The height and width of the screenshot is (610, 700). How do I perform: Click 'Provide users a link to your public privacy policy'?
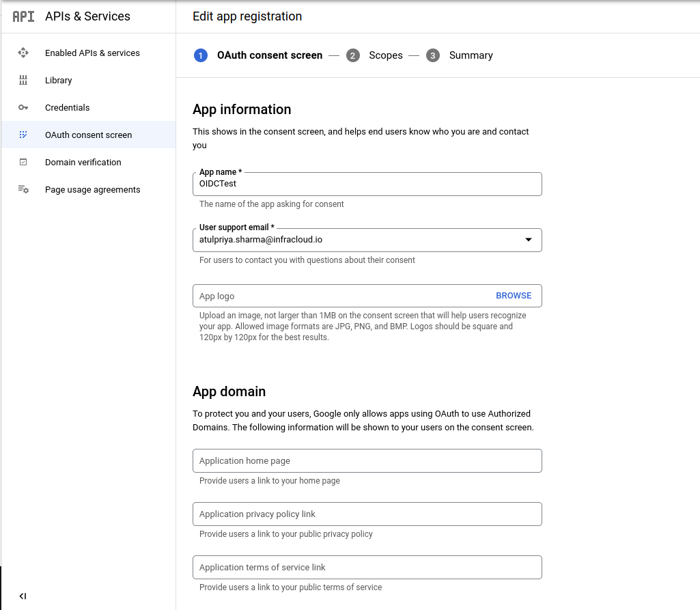coord(285,534)
